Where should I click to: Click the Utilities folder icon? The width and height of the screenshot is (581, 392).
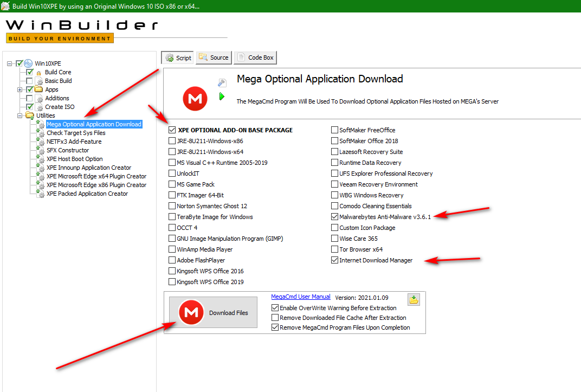point(30,115)
